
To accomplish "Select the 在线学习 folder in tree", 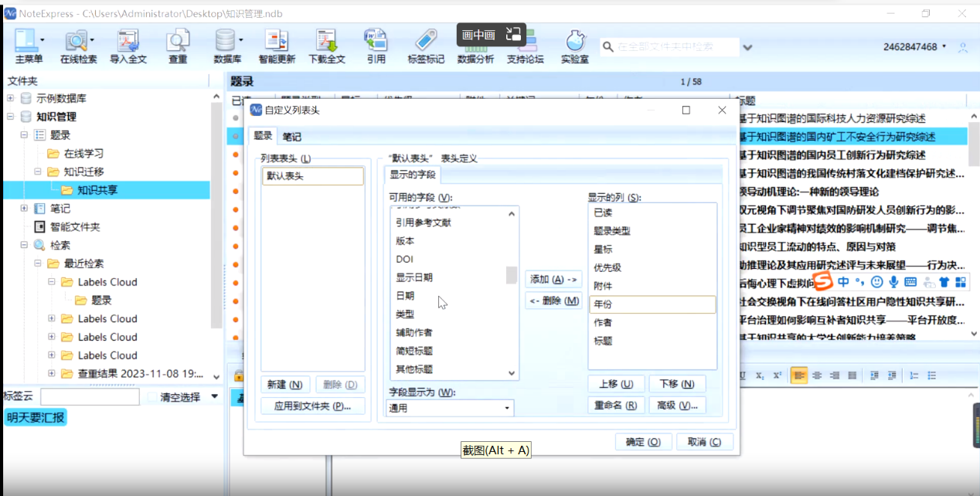I will click(83, 154).
